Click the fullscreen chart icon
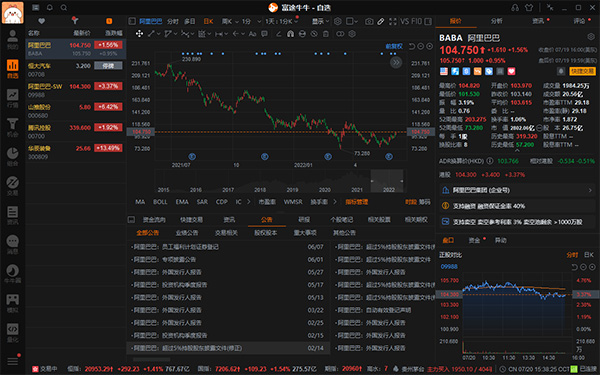 tap(393, 21)
